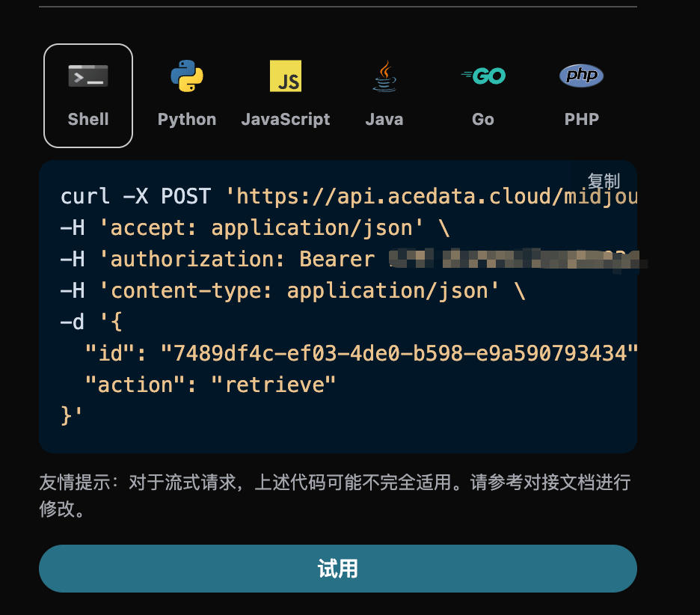Select the Shell tab label

click(88, 120)
